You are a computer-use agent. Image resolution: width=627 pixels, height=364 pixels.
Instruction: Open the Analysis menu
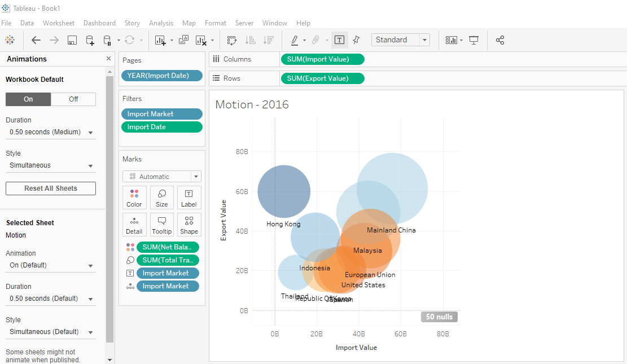coord(161,23)
